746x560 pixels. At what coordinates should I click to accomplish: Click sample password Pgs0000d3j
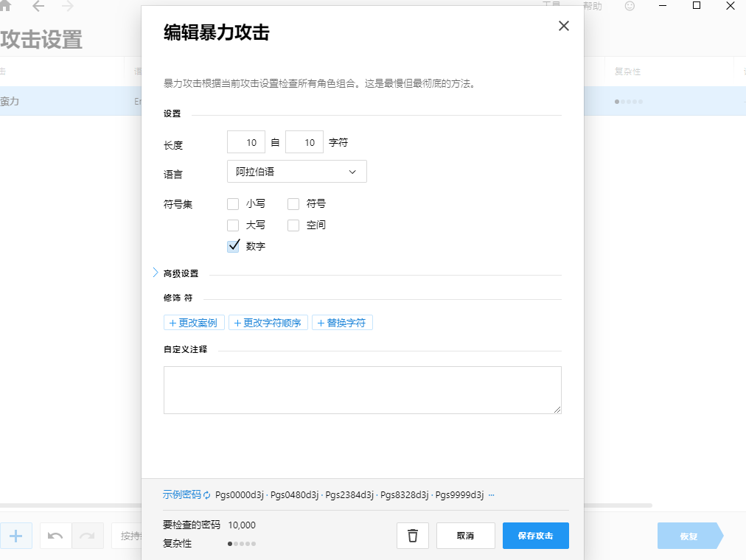240,495
